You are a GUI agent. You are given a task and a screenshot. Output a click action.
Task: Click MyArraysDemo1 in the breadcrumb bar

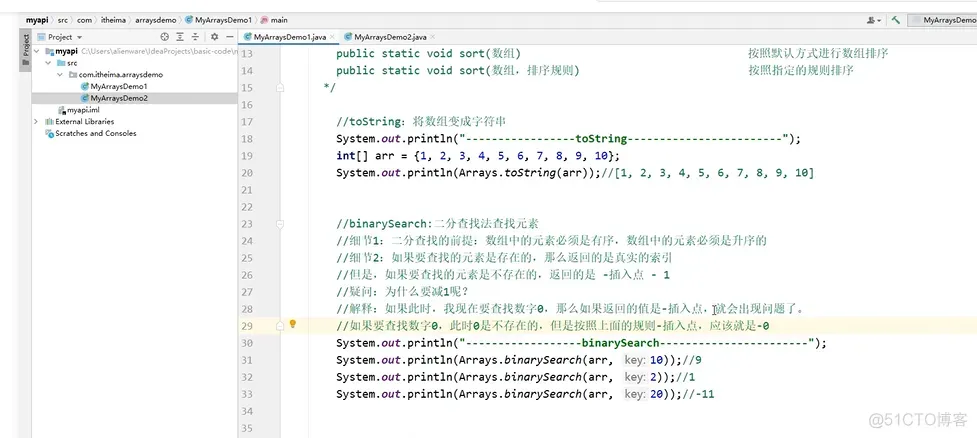coord(218,20)
